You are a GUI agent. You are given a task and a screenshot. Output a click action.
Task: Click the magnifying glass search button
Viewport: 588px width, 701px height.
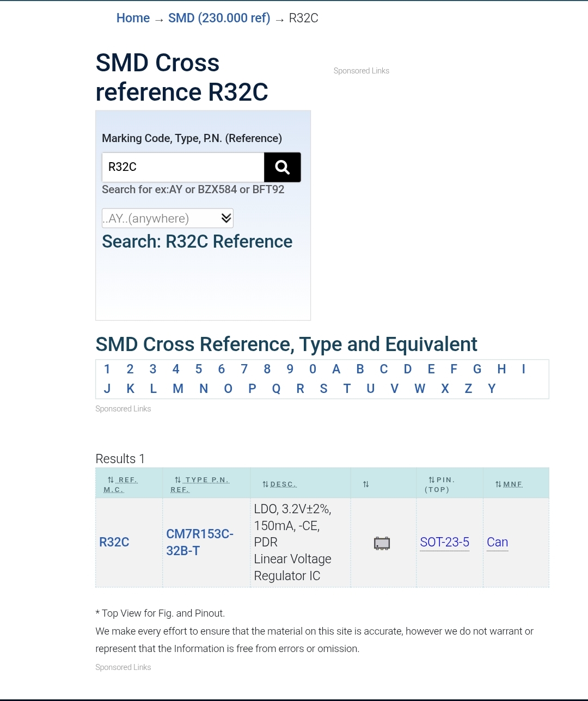point(282,167)
